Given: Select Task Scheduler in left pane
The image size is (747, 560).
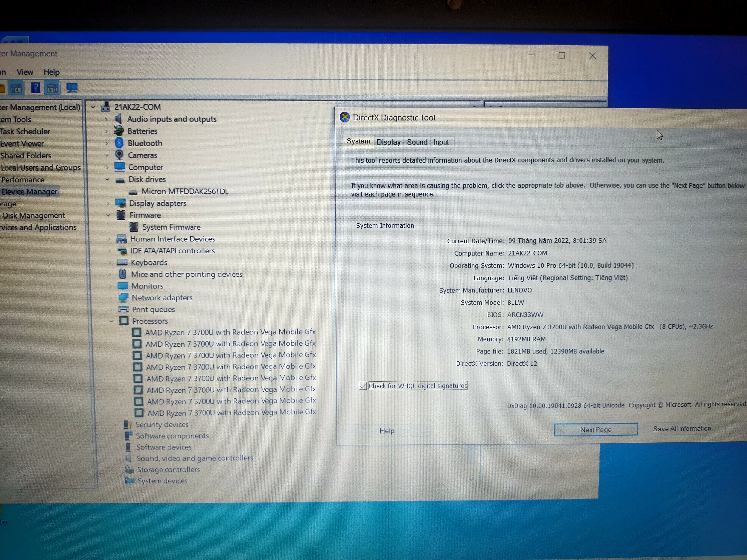Looking at the screenshot, I should pyautogui.click(x=25, y=131).
